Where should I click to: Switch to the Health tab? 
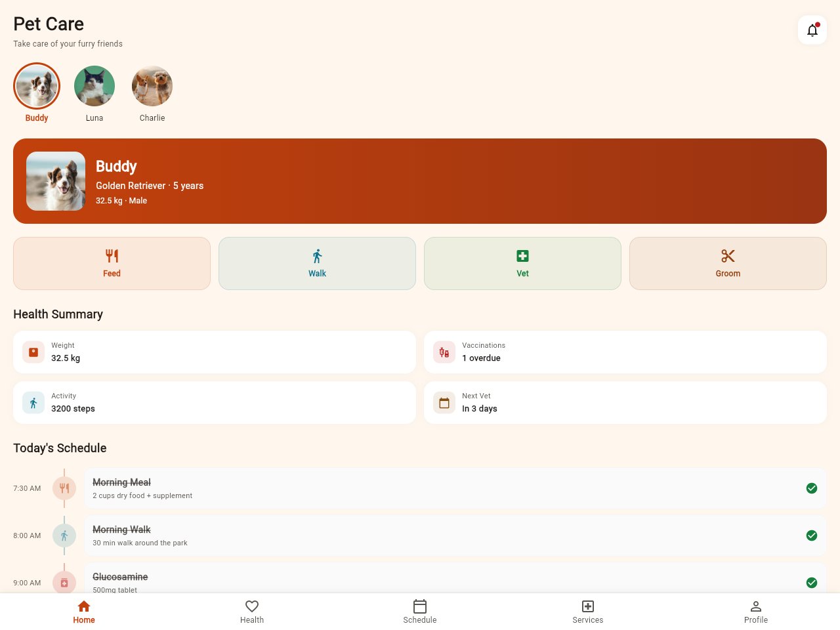coord(252,612)
